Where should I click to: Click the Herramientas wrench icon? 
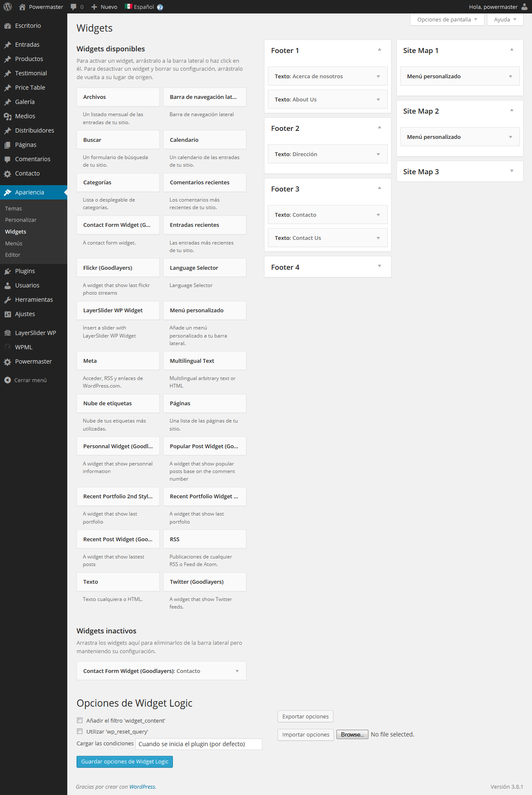(x=8, y=300)
